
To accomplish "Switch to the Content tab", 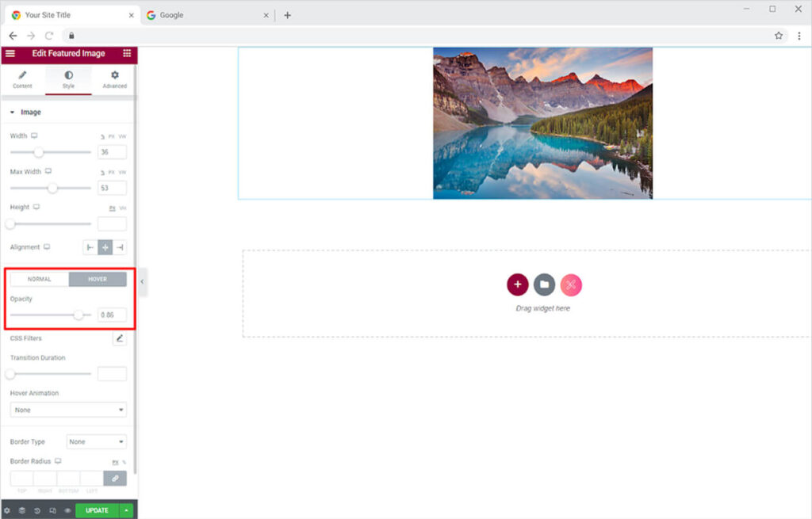I will point(22,79).
